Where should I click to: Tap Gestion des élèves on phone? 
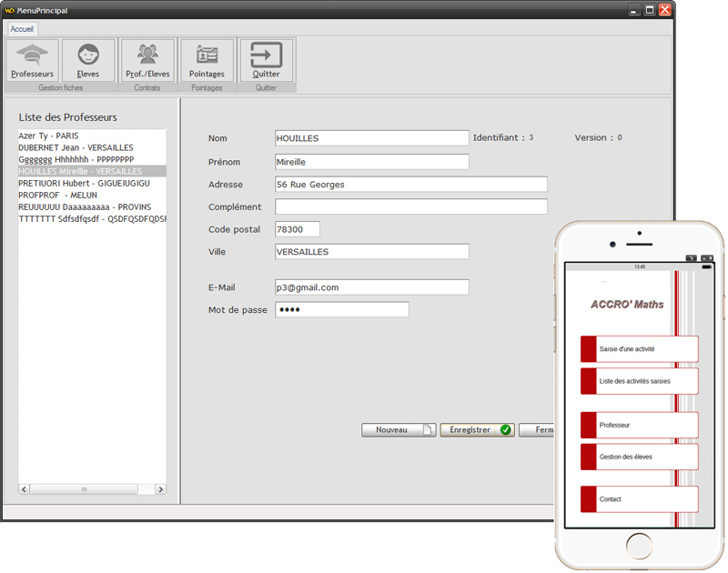point(640,457)
